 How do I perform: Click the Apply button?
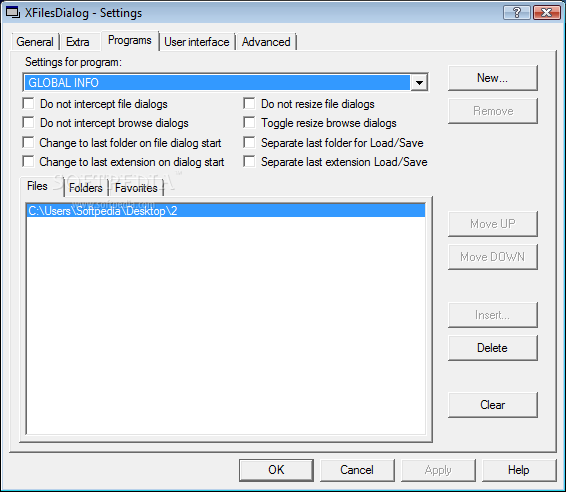[438, 470]
